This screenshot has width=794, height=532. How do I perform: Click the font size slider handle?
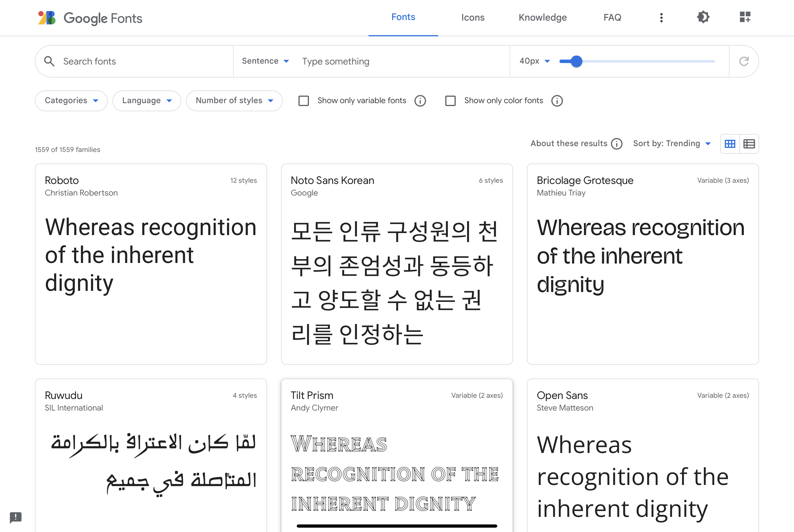576,61
